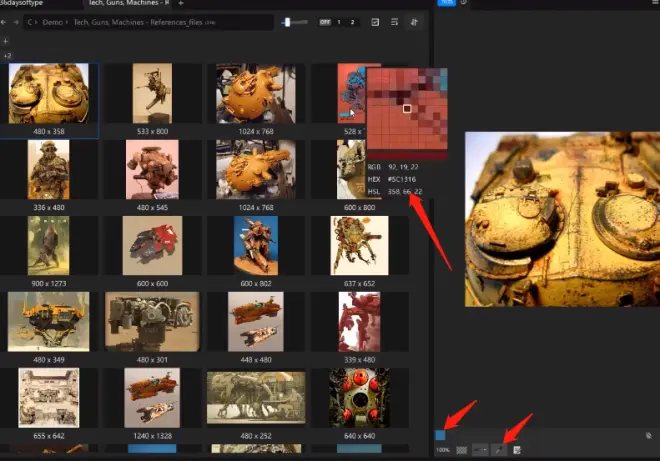This screenshot has width=660, height=461.
Task: Select the 480 x 252 sepia thumbnail
Action: point(256,398)
